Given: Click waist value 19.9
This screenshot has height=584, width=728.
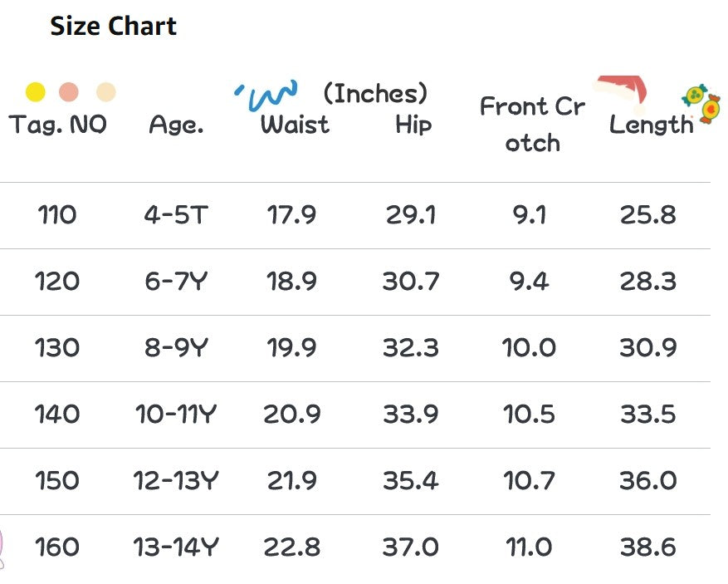Looking at the screenshot, I should click(291, 348).
